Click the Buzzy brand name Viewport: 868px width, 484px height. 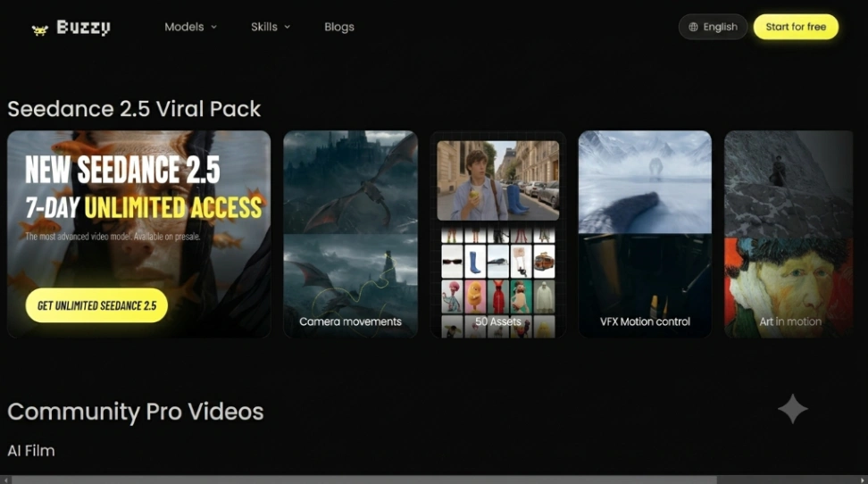pos(84,27)
